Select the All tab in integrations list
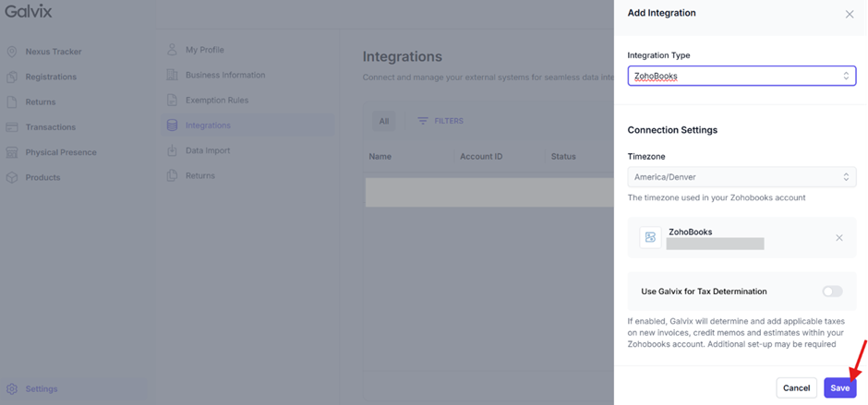The image size is (868, 405). pos(383,121)
